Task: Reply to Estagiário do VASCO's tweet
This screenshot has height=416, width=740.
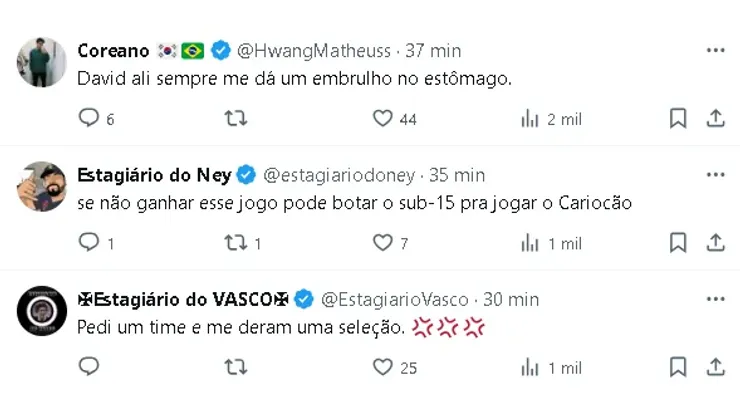Action: pos(89,367)
